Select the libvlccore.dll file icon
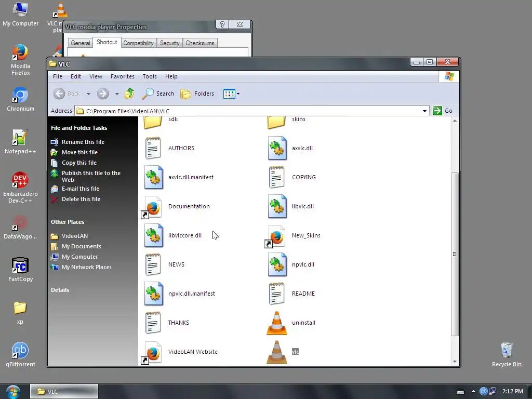 pyautogui.click(x=154, y=235)
